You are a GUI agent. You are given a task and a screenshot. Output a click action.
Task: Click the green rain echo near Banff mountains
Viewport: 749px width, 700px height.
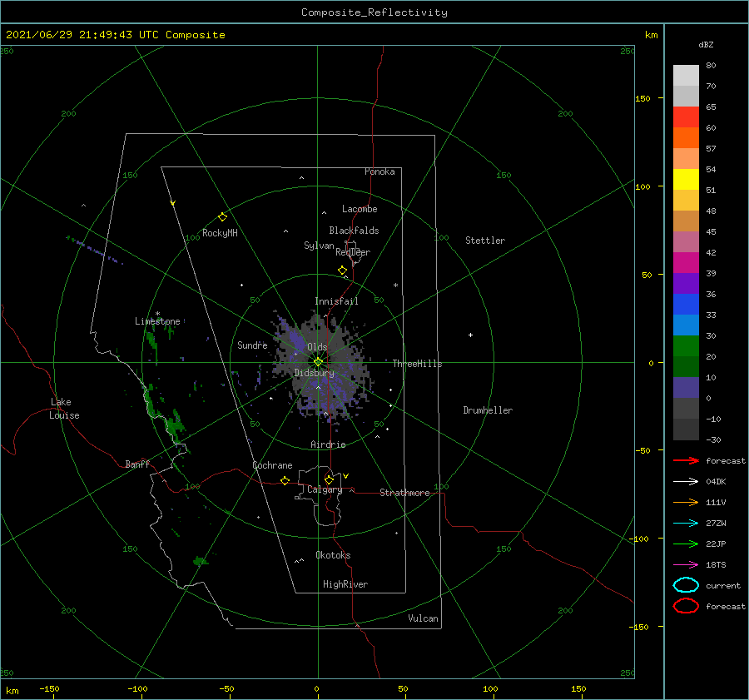(x=174, y=424)
